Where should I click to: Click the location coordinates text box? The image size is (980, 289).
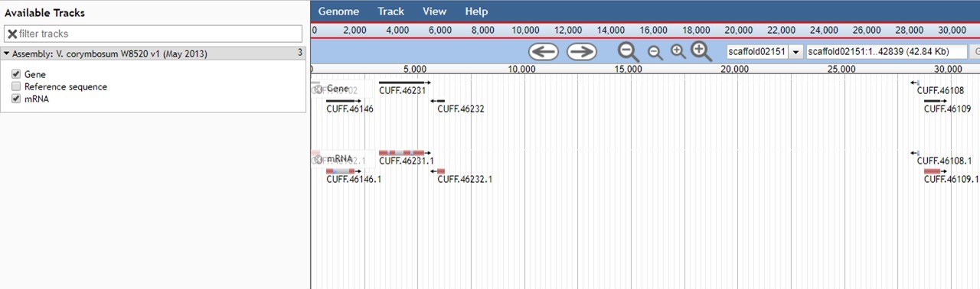886,51
